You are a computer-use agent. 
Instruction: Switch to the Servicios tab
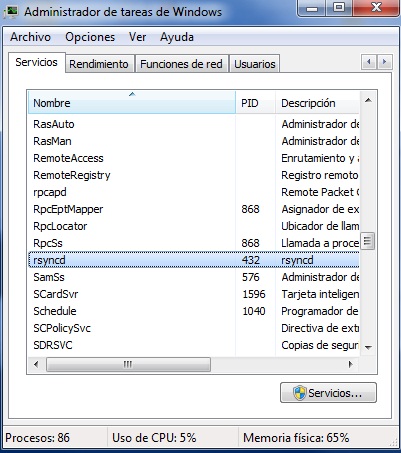tap(36, 62)
